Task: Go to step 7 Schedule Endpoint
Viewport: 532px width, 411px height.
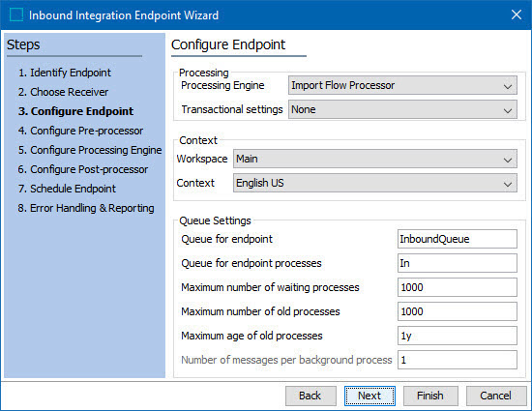Action: coord(67,189)
